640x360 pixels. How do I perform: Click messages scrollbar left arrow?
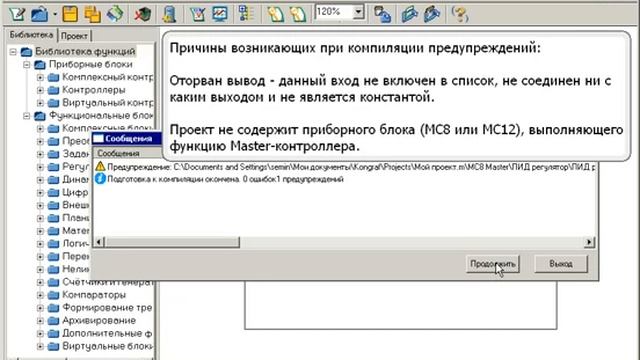[99, 242]
